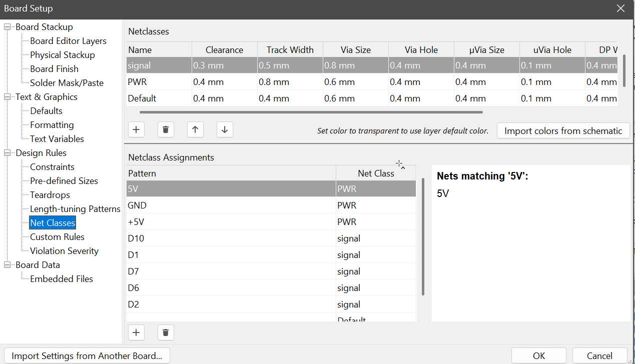Select the Default netclass name cell
The height and width of the screenshot is (364, 635).
point(159,98)
